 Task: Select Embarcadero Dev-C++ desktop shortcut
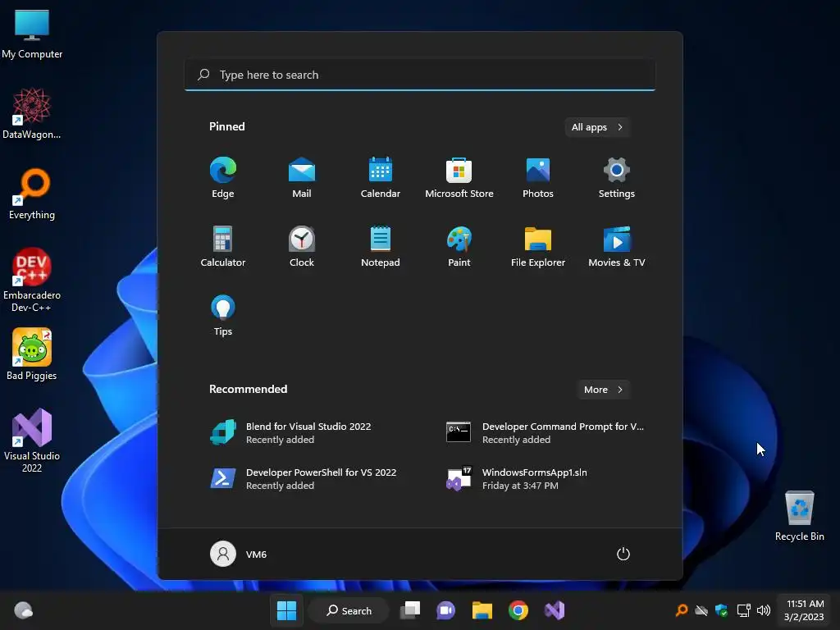coord(32,280)
